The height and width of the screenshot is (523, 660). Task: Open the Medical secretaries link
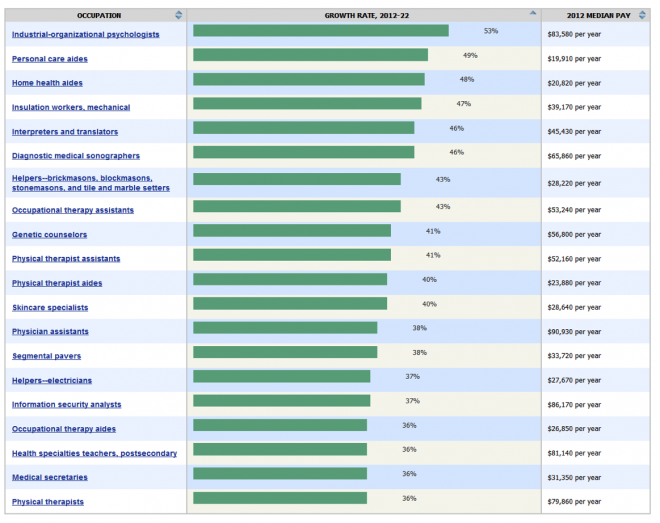(x=50, y=477)
